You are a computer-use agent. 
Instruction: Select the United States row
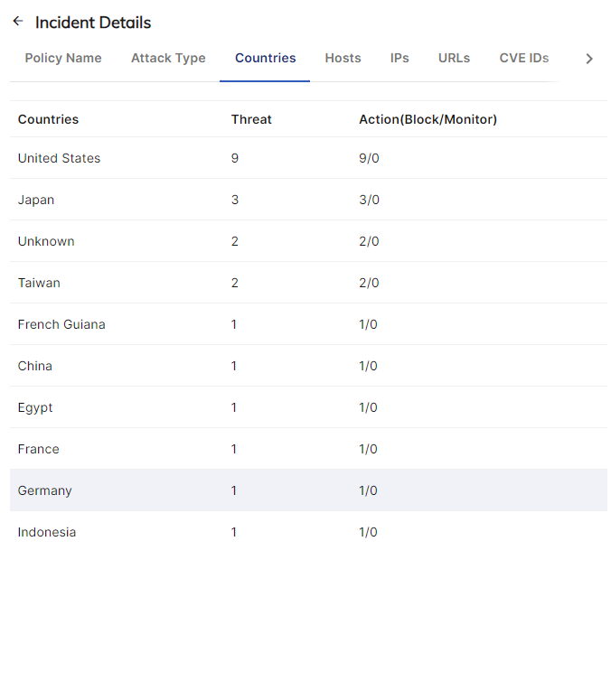60,158
